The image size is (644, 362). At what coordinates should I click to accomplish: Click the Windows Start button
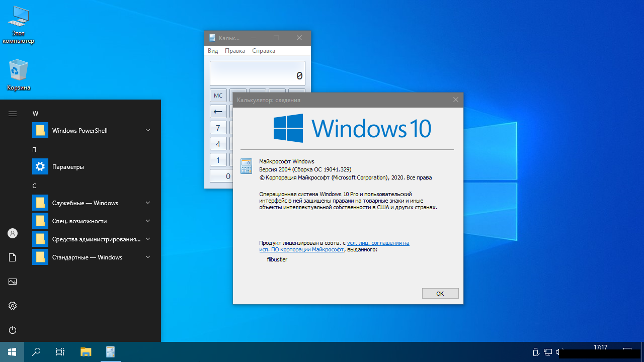point(12,352)
